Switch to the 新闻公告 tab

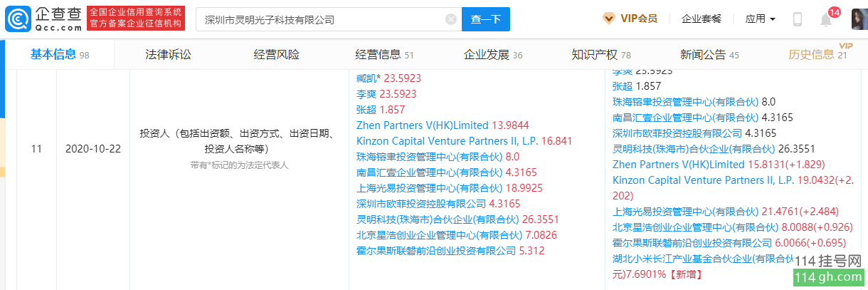coord(709,54)
